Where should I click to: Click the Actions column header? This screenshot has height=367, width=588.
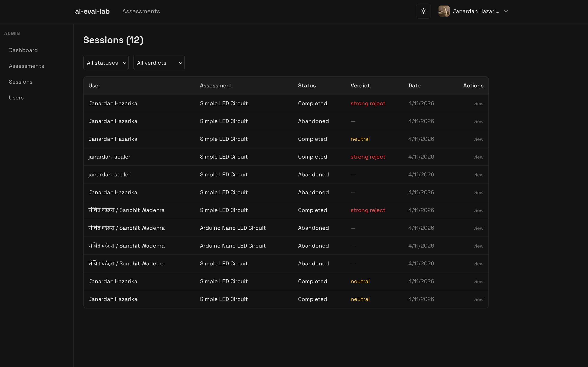pyautogui.click(x=473, y=85)
